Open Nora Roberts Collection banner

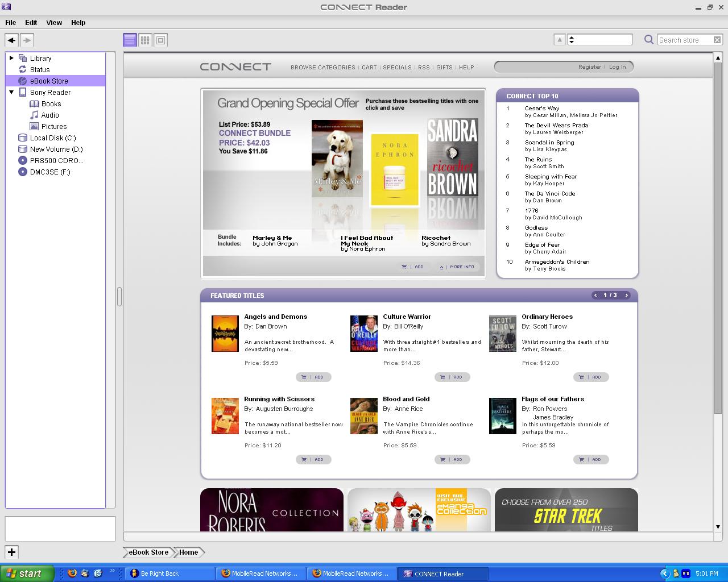click(x=272, y=510)
